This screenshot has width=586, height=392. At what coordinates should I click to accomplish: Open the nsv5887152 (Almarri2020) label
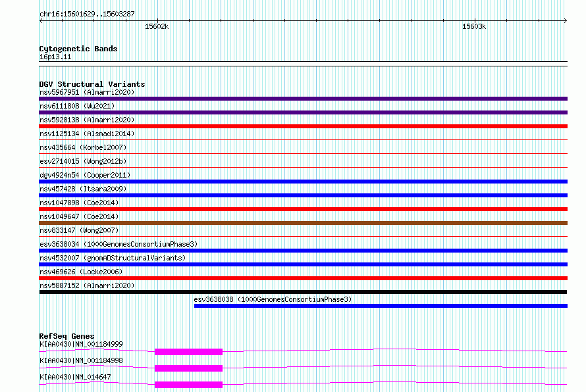87,285
